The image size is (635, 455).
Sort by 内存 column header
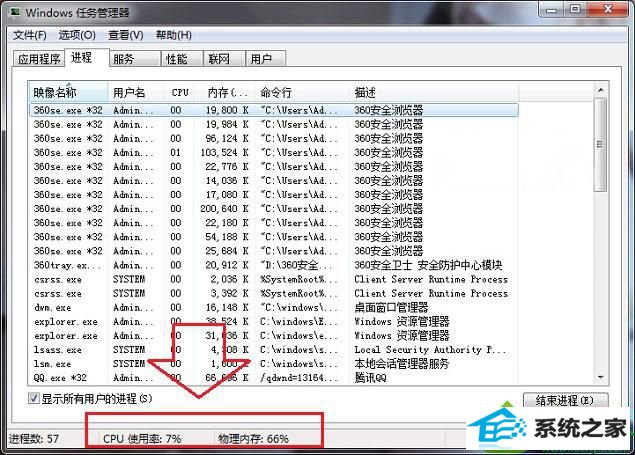click(225, 92)
